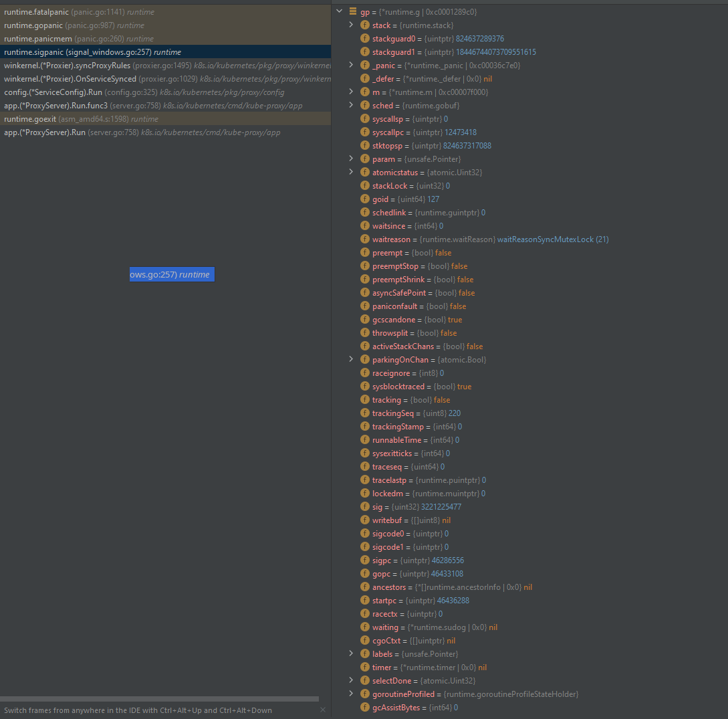Collapse the gp variable node
The height and width of the screenshot is (719, 728).
(340, 11)
